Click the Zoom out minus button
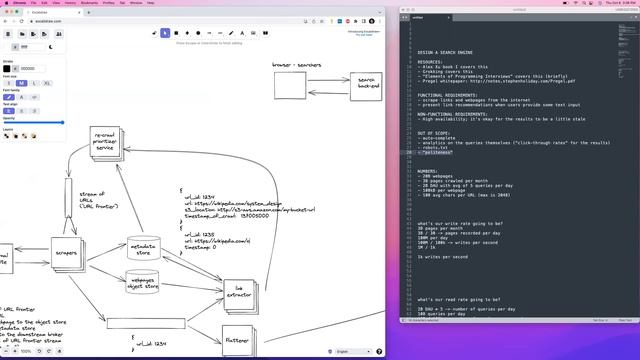Image resolution: width=640 pixels, height=360 pixels. (6, 351)
